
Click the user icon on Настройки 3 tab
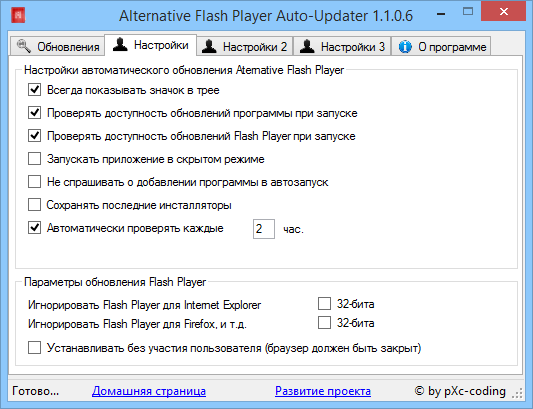pos(307,46)
